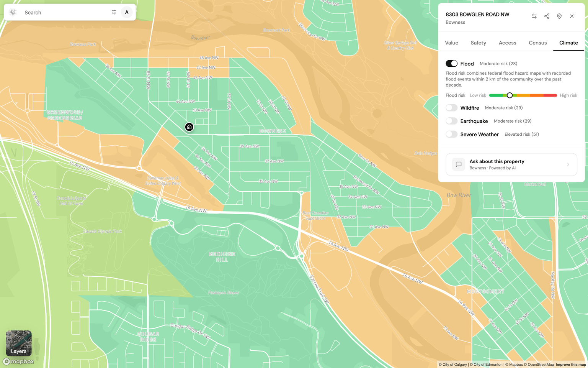Image resolution: width=588 pixels, height=368 pixels.
Task: Click the home marker on the map
Action: 189,127
